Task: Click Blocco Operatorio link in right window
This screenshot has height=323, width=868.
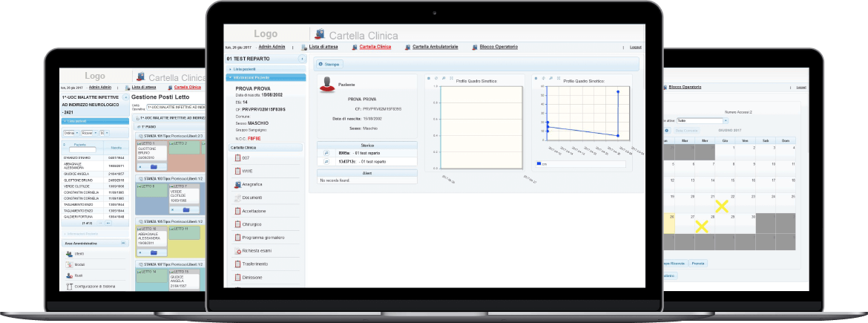Action: 685,87
